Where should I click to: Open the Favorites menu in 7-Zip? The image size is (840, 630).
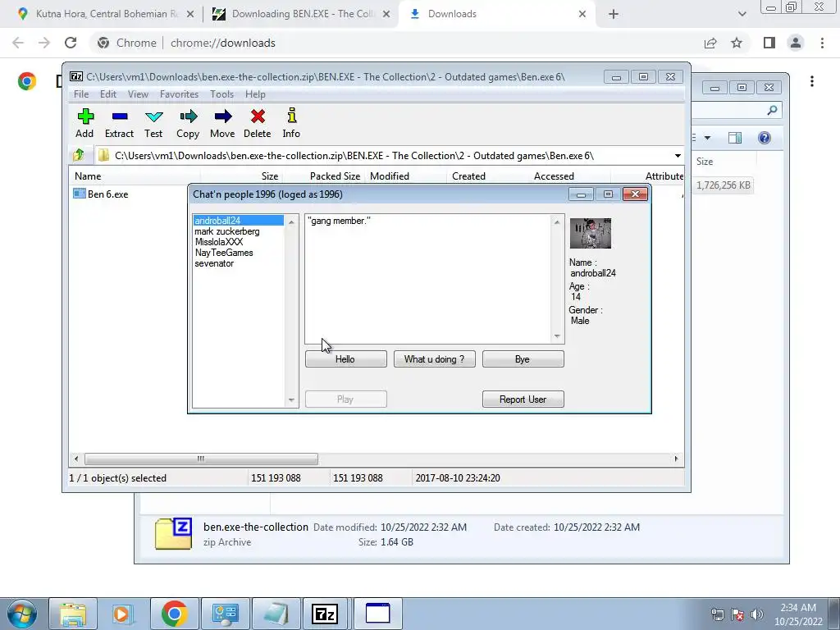point(179,94)
